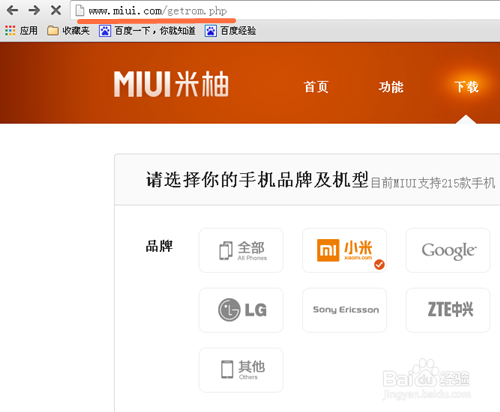Go back with the browser back arrow
The image size is (500, 412).
pyautogui.click(x=12, y=10)
